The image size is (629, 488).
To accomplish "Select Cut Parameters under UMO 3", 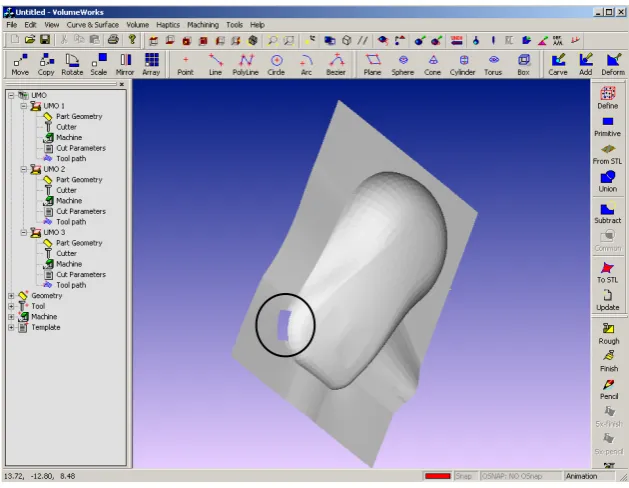I will point(81,275).
